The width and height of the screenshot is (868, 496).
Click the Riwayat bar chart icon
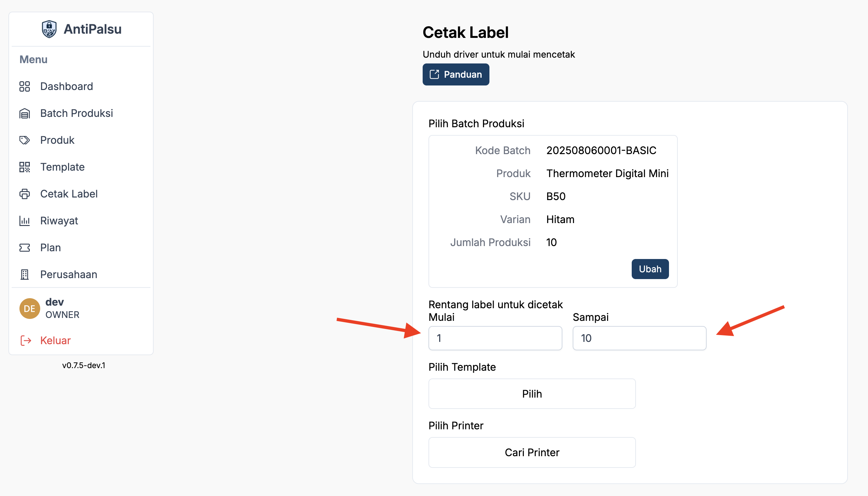coord(25,221)
